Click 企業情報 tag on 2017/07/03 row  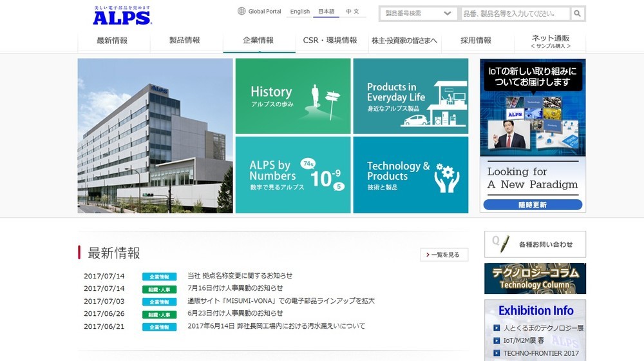(x=159, y=302)
